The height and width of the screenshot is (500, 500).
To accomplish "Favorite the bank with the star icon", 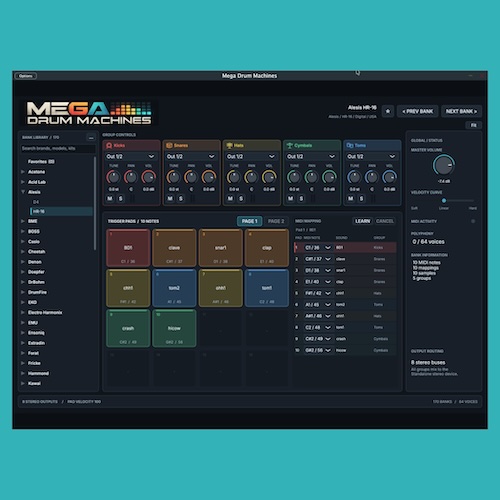I will coord(388,111).
